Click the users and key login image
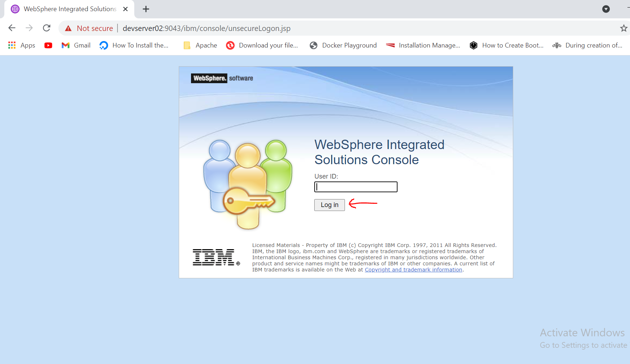 [x=248, y=184]
